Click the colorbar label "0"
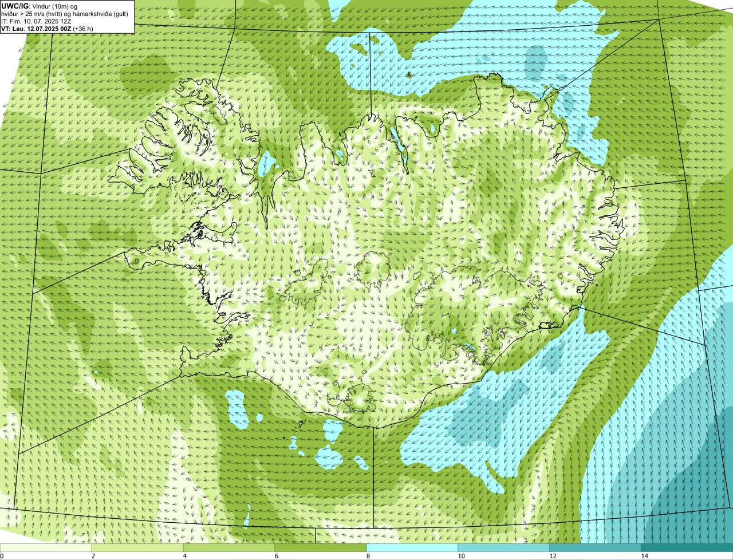This screenshot has width=733, height=560. (2, 556)
